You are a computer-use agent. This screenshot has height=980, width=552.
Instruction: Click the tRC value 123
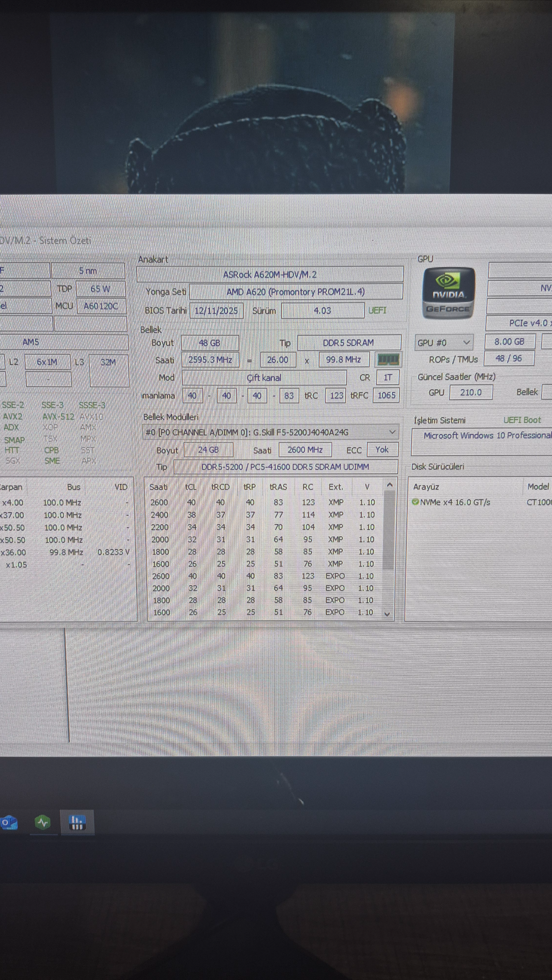click(336, 396)
